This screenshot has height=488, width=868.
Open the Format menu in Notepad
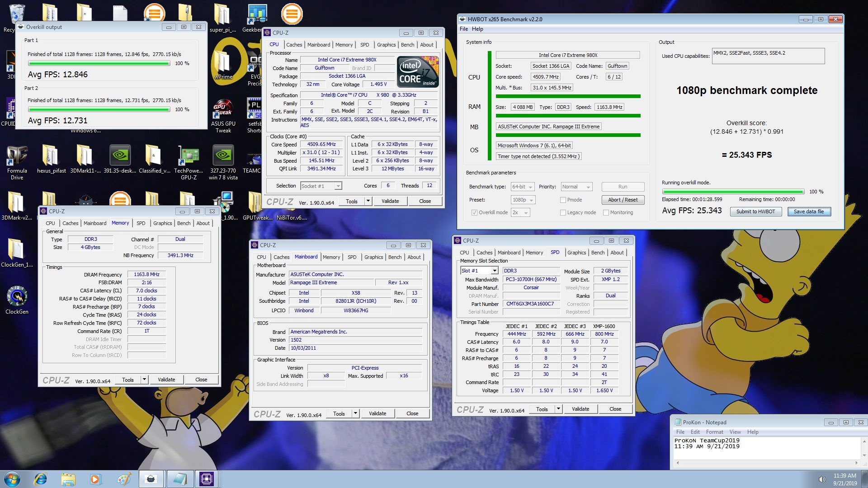pyautogui.click(x=714, y=432)
